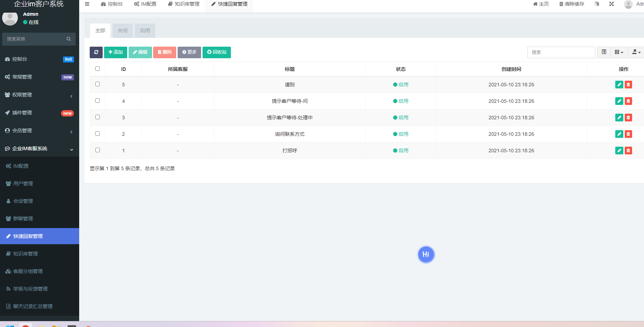Toggle 启用 status for row 询问联系方式
Image resolution: width=644 pixels, height=327 pixels.
tap(400, 134)
